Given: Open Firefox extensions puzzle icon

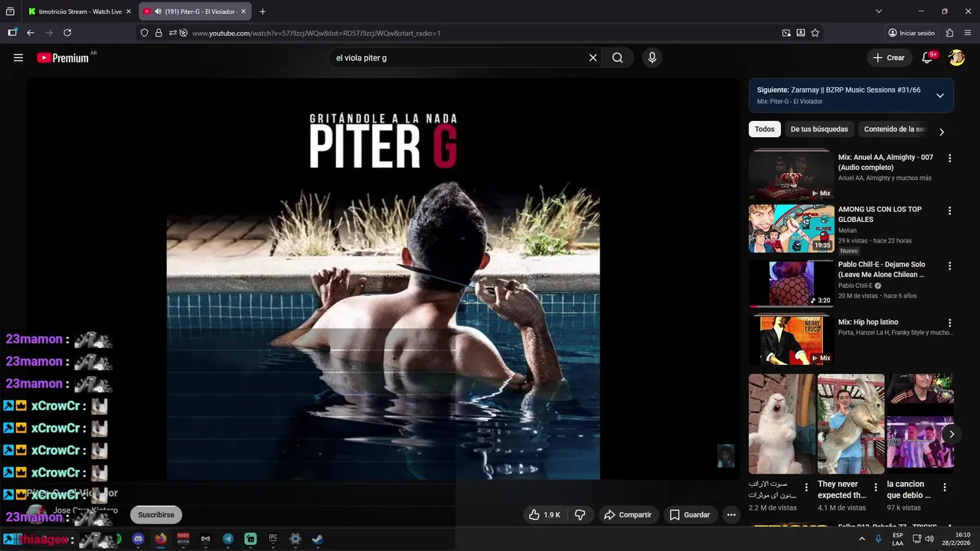Looking at the screenshot, I should [x=949, y=33].
